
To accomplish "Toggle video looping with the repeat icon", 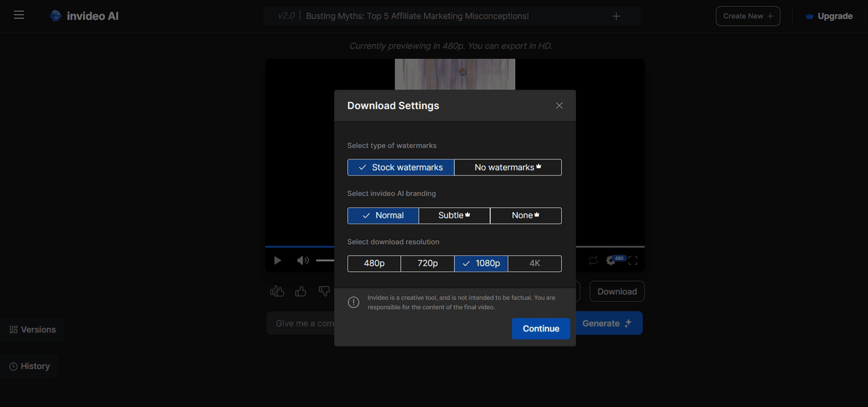I will 592,260.
